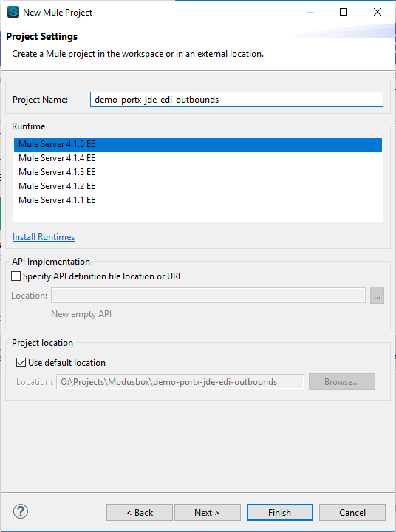Image resolution: width=396 pixels, height=532 pixels.
Task: Maximize the New Mule Project window
Action: click(344, 13)
